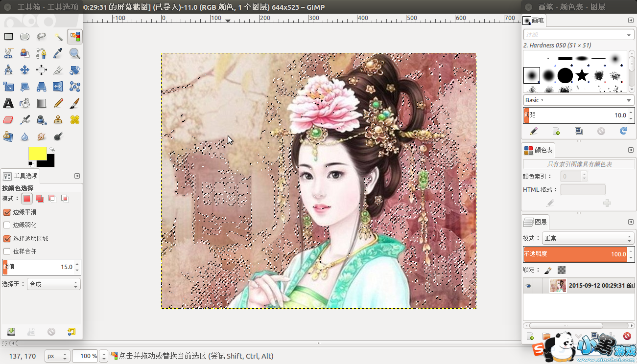This screenshot has width=637, height=364.
Task: Select the Select by Color tool
Action: click(75, 37)
